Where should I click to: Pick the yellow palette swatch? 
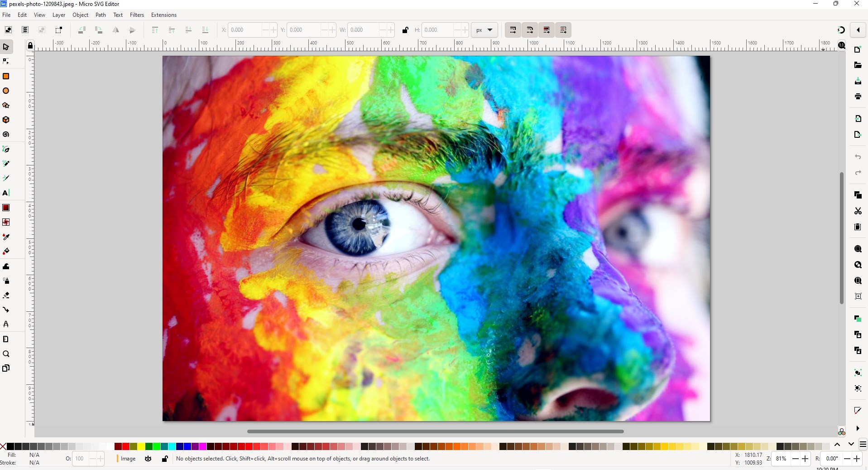pyautogui.click(x=141, y=446)
